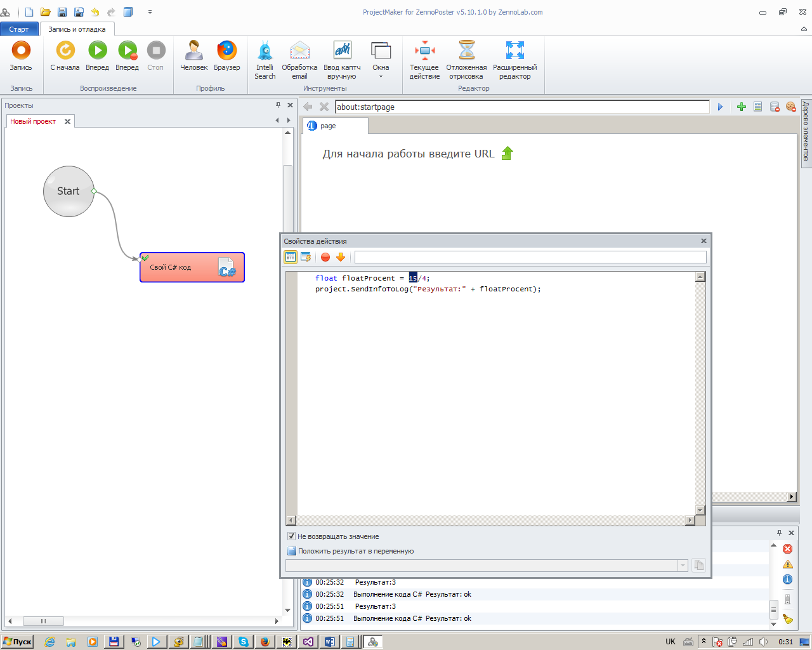Run project from start with С начала
The width and height of the screenshot is (812, 650).
pos(65,56)
